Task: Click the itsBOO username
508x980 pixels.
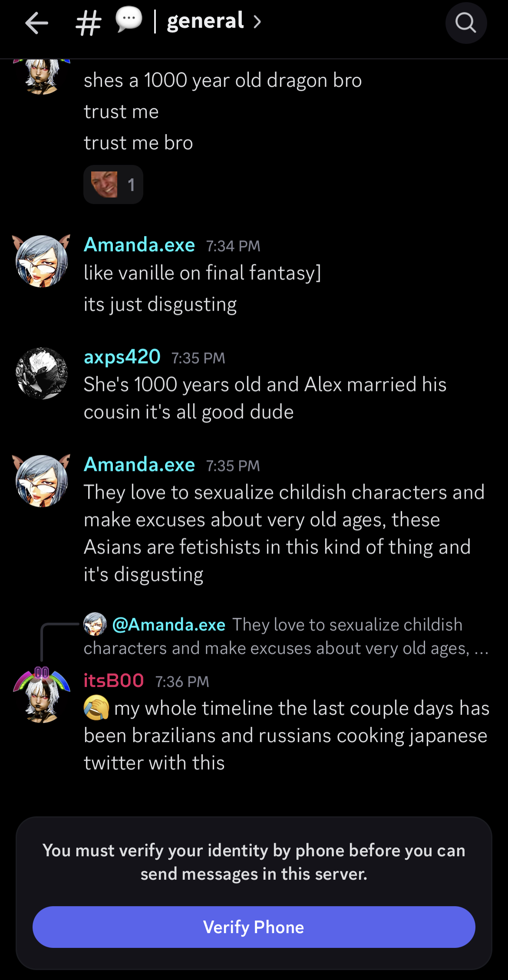Action: tap(114, 681)
